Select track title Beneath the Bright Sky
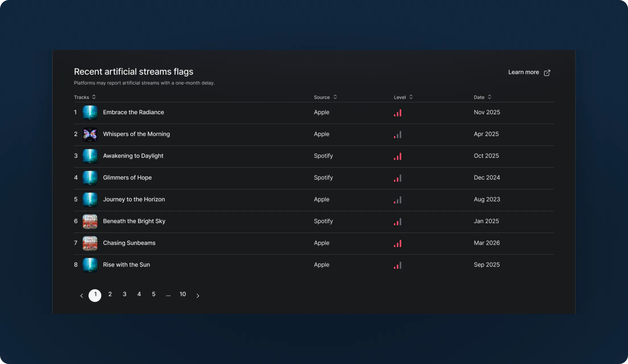 (134, 221)
